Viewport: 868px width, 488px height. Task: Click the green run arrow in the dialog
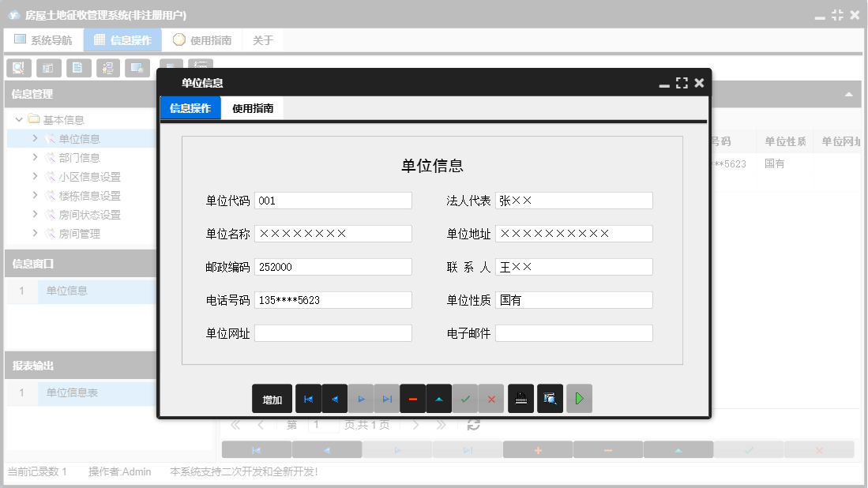pos(579,399)
